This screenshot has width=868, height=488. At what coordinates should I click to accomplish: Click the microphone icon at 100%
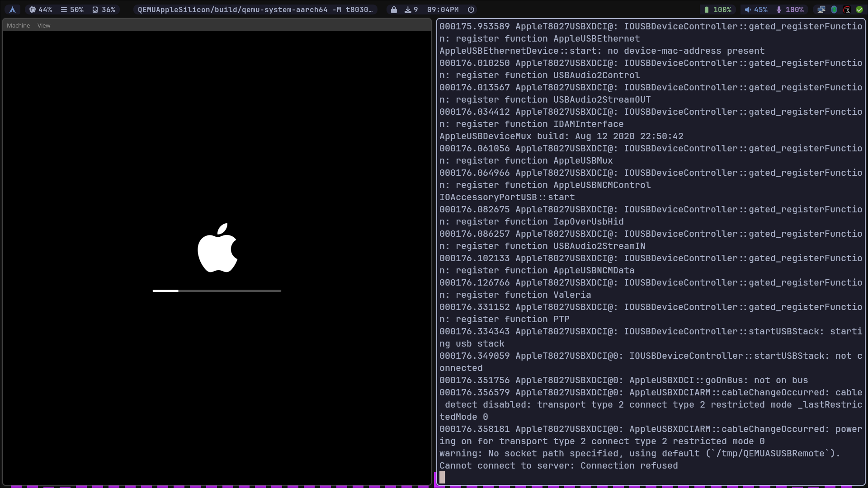click(778, 9)
